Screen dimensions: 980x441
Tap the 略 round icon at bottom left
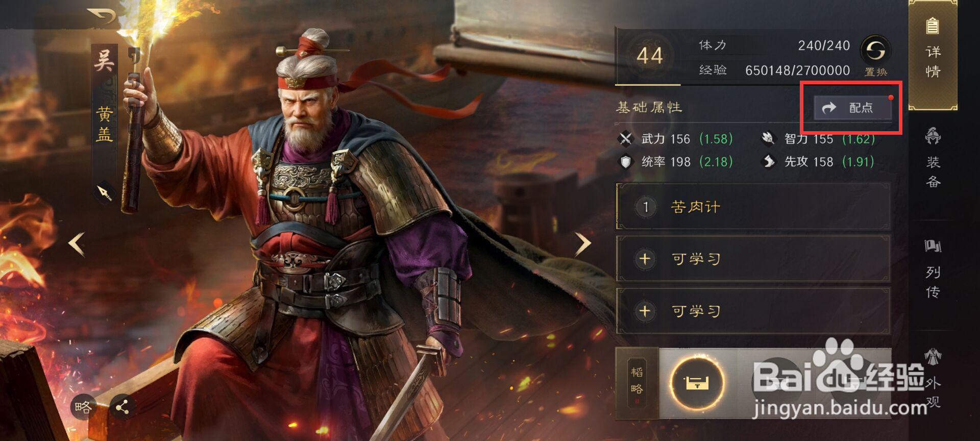pyautogui.click(x=83, y=407)
